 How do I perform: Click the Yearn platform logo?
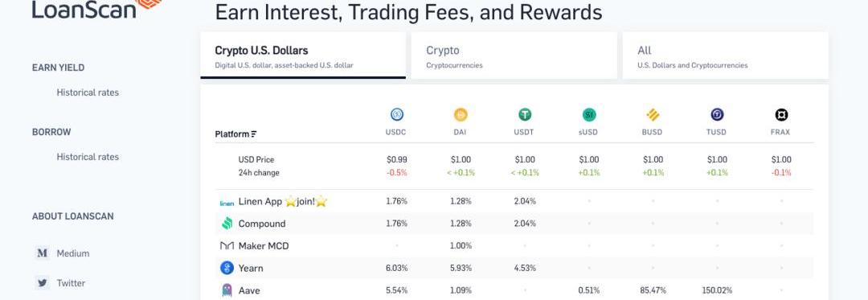pos(227,268)
